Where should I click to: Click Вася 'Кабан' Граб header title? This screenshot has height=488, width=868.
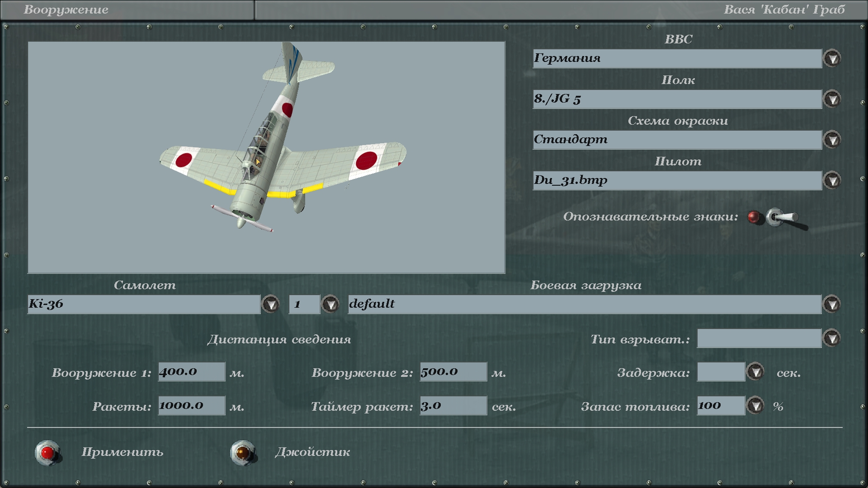click(784, 10)
